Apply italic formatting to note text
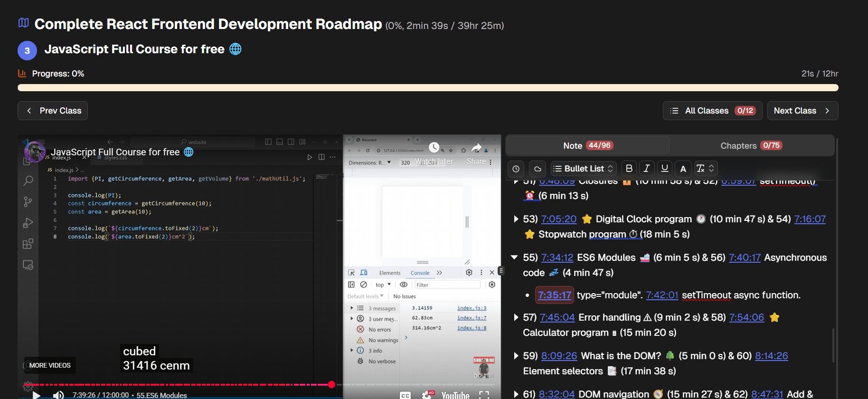Screen dimensions: 868x399 [x=646, y=169]
